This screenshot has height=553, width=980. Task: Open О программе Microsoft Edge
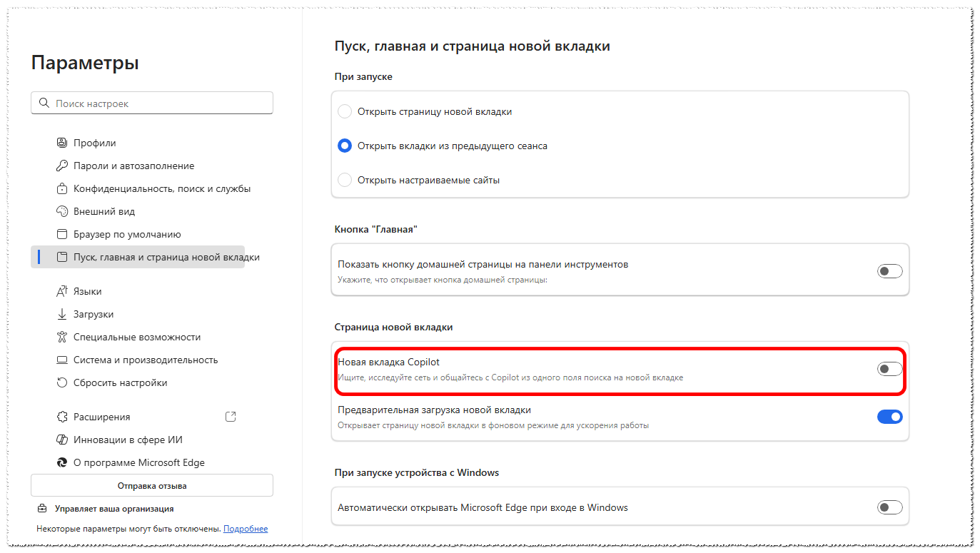[x=138, y=462]
